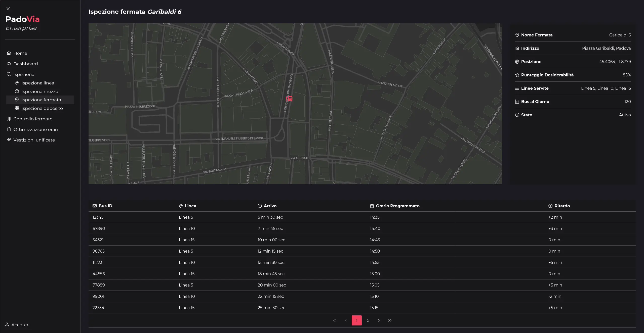Jump to last table page
This screenshot has width=644, height=333.
point(390,320)
